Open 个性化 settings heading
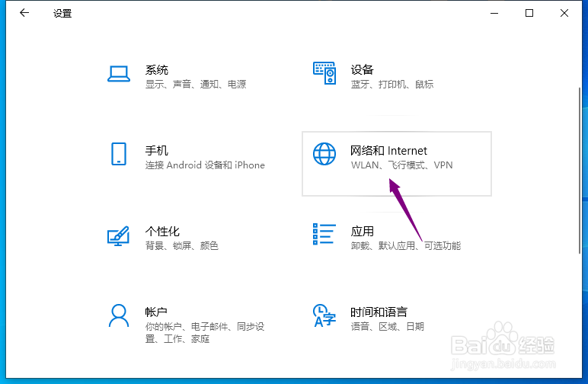588x384 pixels. point(162,232)
